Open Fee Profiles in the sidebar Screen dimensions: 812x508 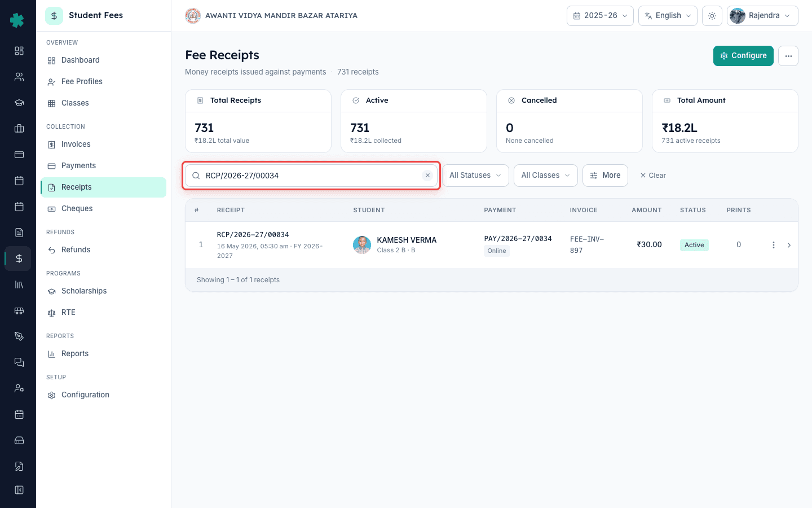pyautogui.click(x=104, y=82)
